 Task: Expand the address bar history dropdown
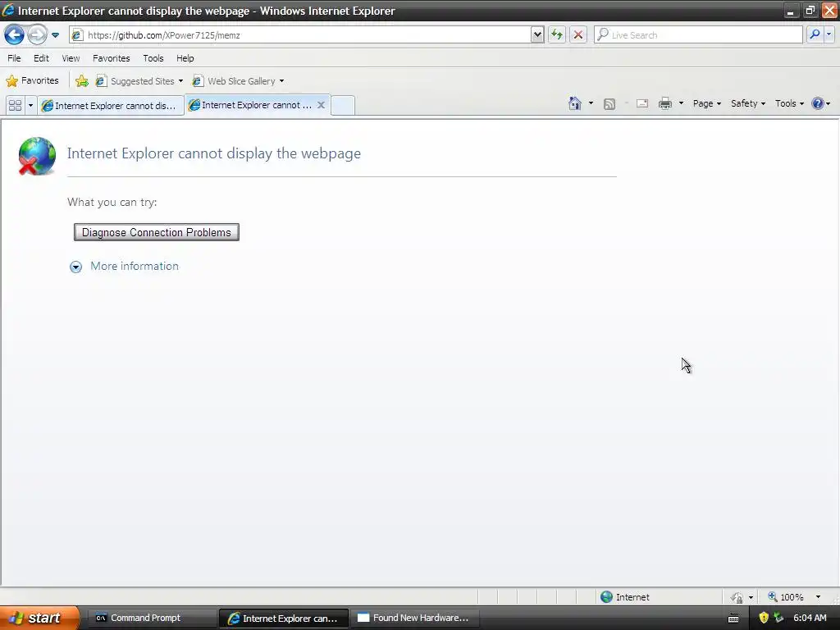(537, 34)
